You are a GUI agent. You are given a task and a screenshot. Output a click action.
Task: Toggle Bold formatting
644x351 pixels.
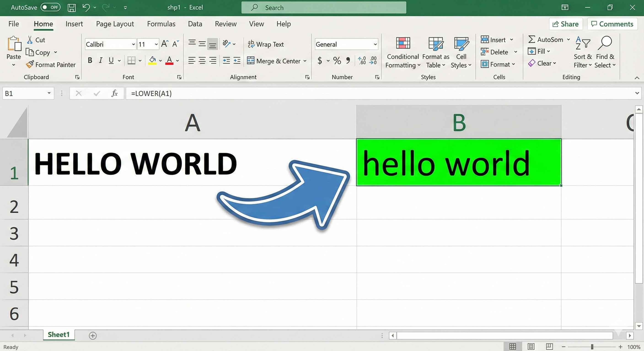pos(90,60)
